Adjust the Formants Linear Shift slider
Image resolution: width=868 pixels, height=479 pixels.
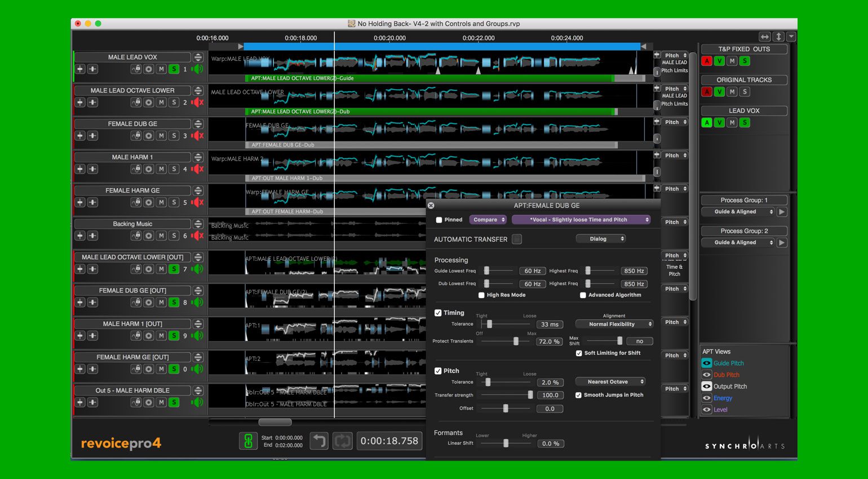(x=506, y=443)
